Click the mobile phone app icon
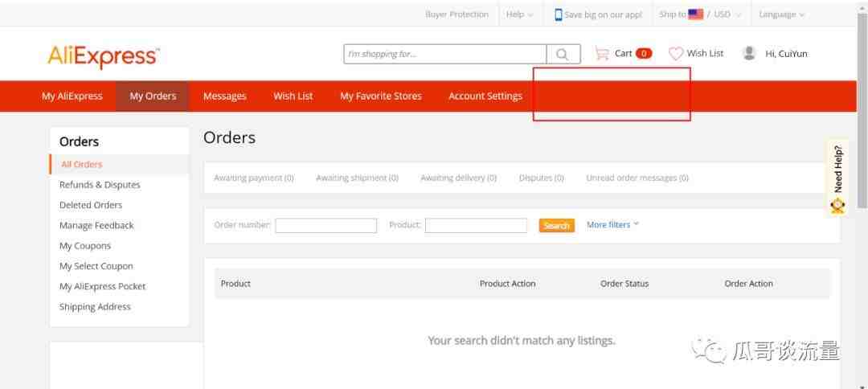This screenshot has height=389, width=868. [558, 14]
